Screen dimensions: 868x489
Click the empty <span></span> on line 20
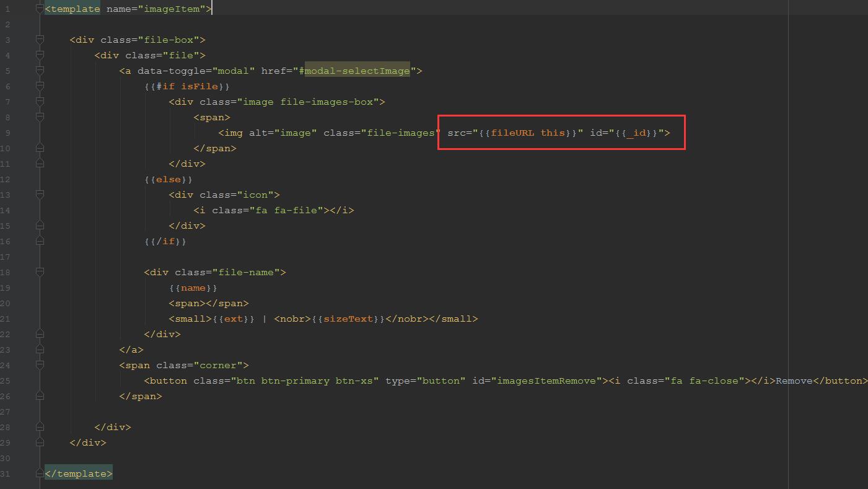pyautogui.click(x=209, y=303)
